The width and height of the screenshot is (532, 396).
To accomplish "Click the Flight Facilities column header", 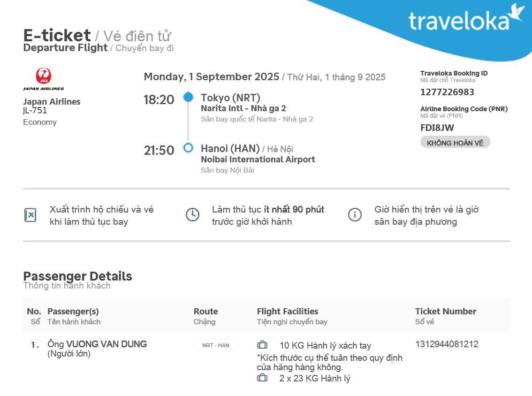I will tap(287, 312).
